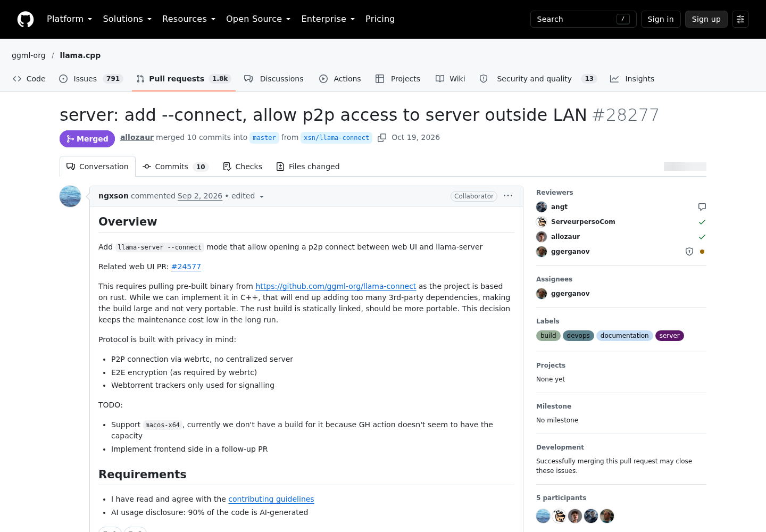Open the last avatar in 5 participants
This screenshot has height=532, width=766.
point(607,516)
